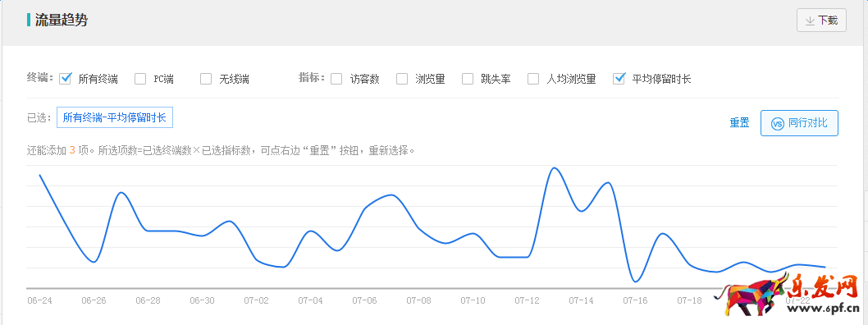Click the 07-02 date axis label
This screenshot has width=868, height=325.
pos(256,300)
